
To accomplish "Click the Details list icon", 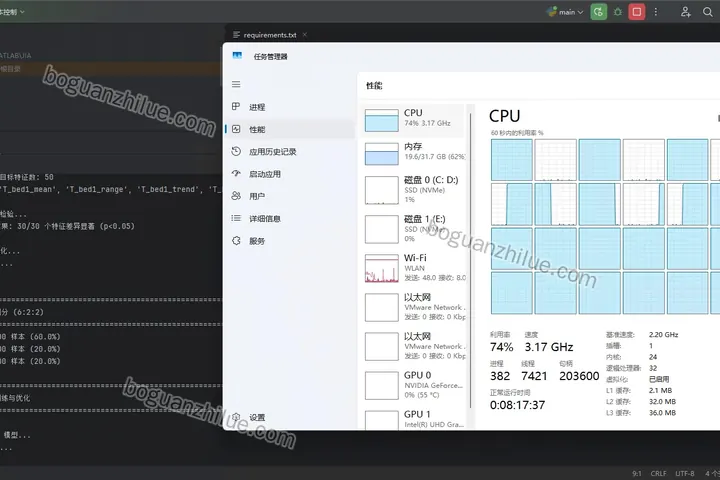I will click(236, 218).
